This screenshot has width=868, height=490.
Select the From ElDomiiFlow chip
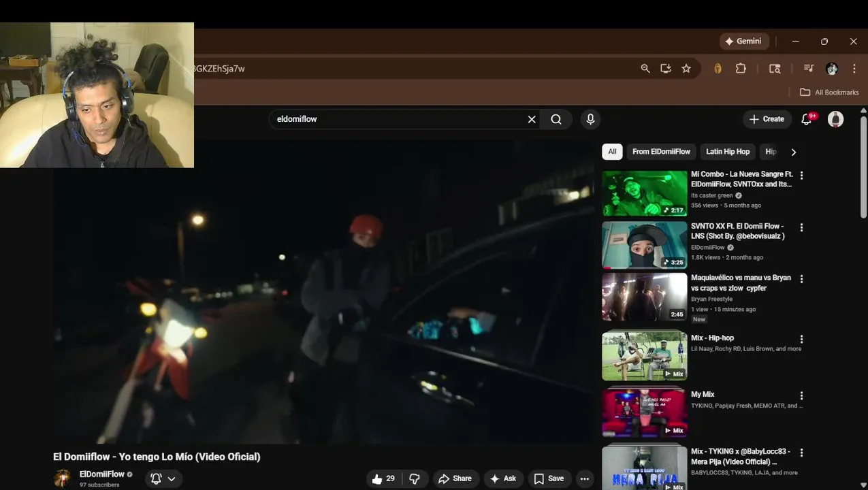click(x=661, y=152)
